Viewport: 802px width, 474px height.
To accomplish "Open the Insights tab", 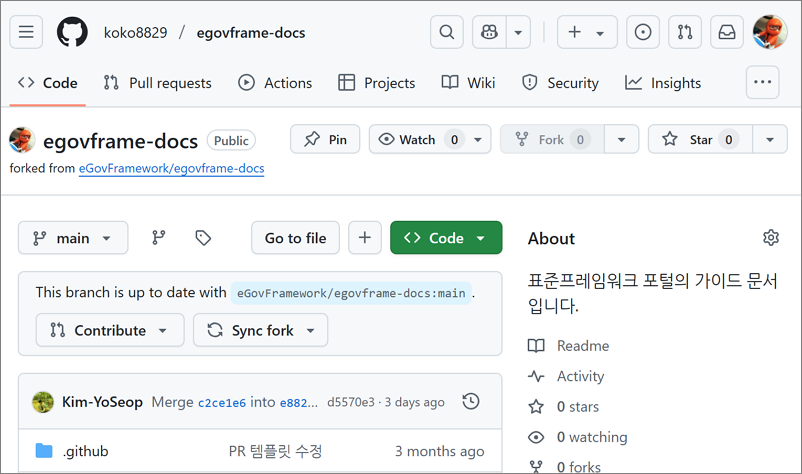I will click(x=662, y=83).
